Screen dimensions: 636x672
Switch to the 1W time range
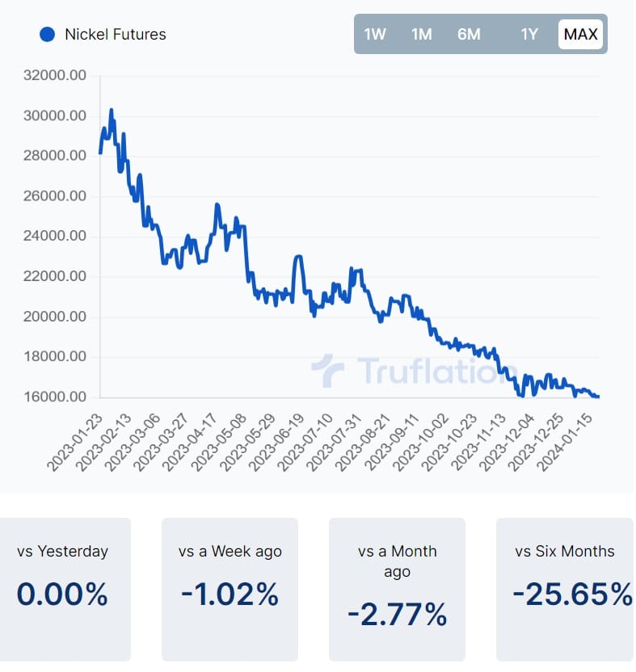(x=374, y=35)
